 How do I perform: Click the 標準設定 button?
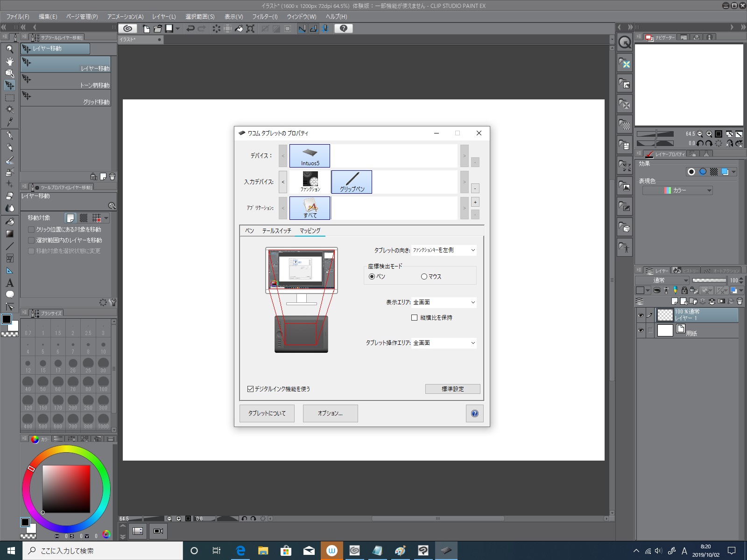click(x=452, y=389)
